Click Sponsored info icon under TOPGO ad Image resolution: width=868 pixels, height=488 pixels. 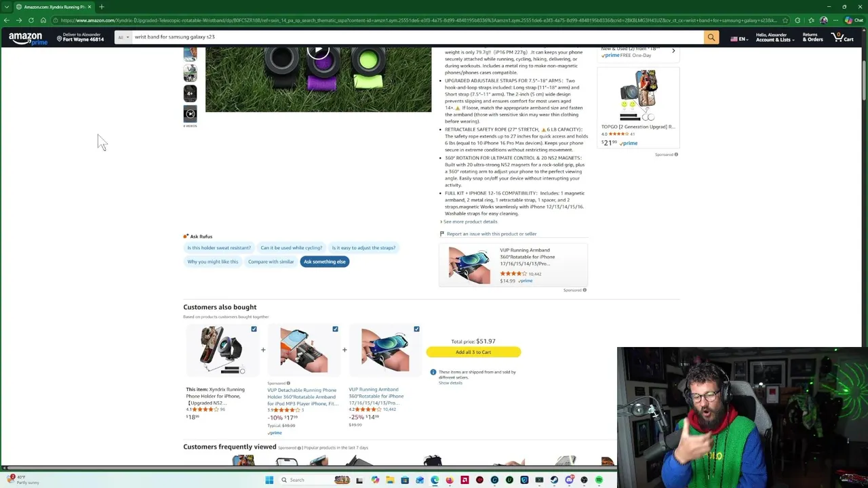[676, 155]
